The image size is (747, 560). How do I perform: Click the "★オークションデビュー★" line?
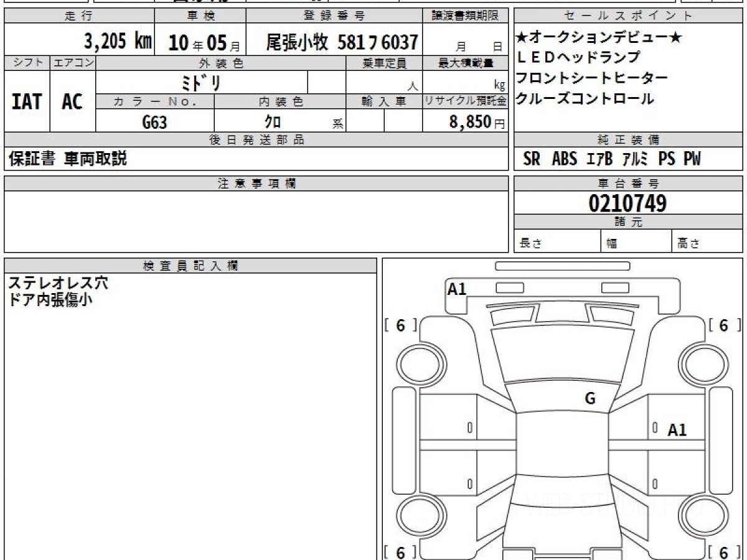click(599, 38)
